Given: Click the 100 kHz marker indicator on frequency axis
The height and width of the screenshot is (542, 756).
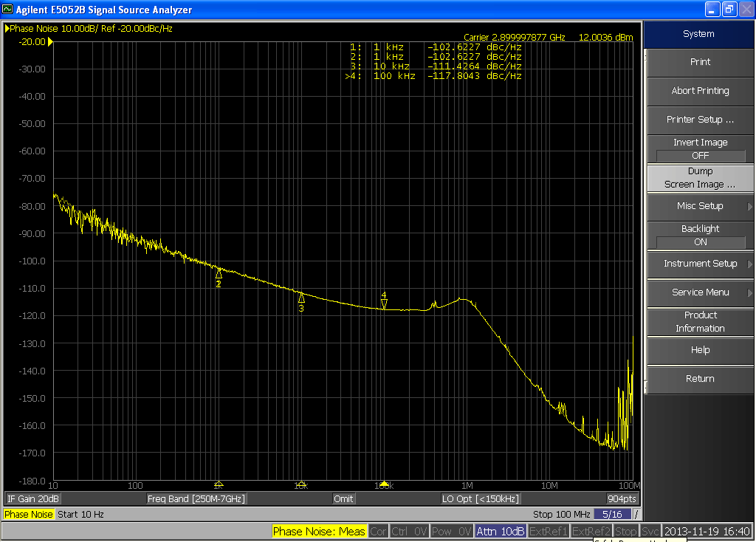Looking at the screenshot, I should click(x=384, y=484).
